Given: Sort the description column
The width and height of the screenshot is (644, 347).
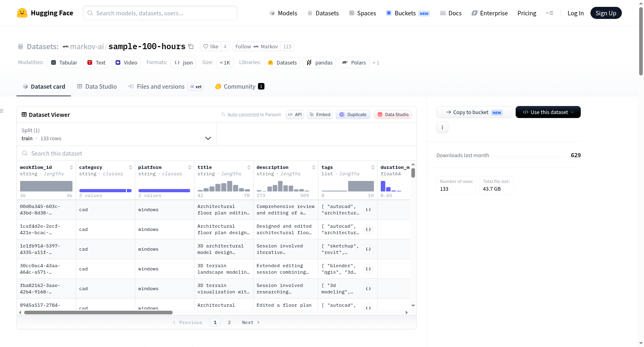Looking at the screenshot, I should point(314,167).
